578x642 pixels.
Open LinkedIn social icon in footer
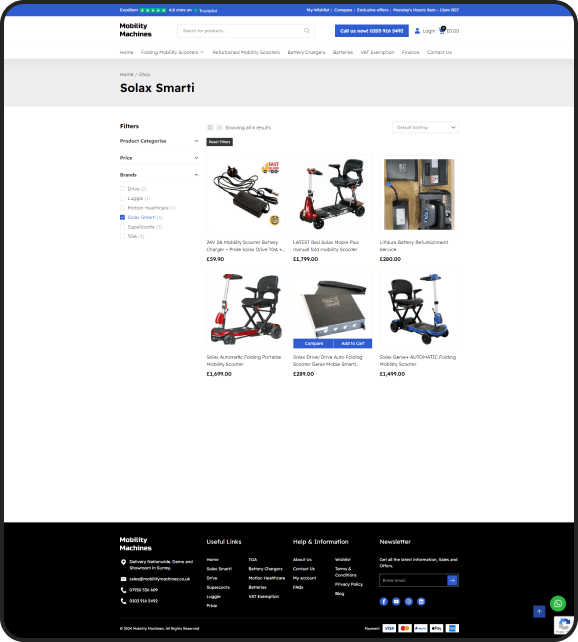421,601
